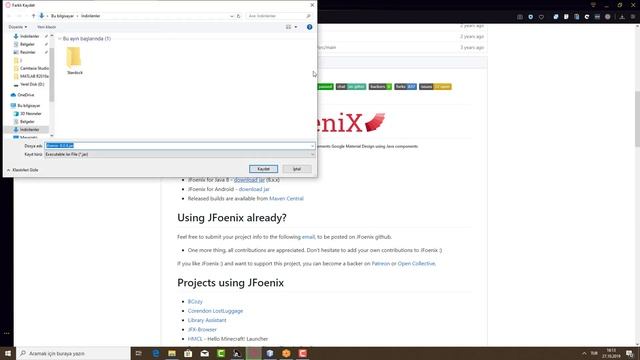Screen dimensions: 640x360
Task: Create a folder with Yeni klasör
Action: point(47,27)
